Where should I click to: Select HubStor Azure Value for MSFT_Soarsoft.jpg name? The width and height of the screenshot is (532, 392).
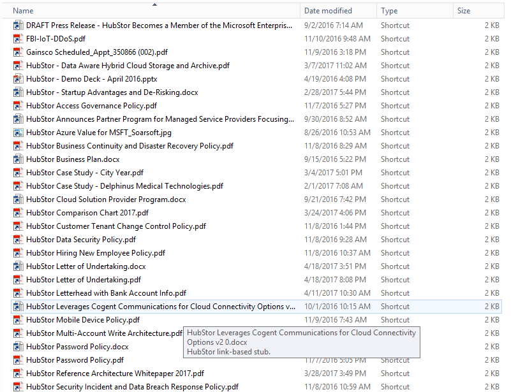pos(99,133)
